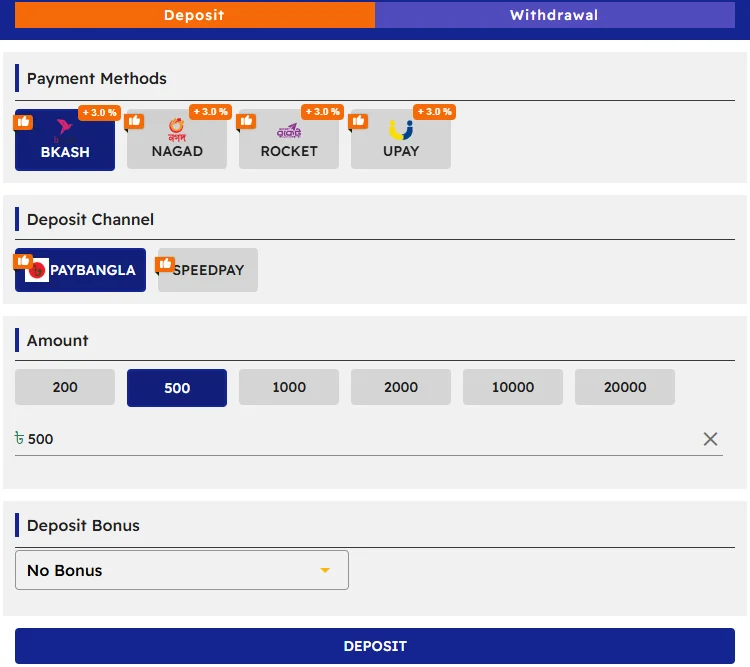
Task: Pick the 500 amount preset
Action: [x=177, y=388]
